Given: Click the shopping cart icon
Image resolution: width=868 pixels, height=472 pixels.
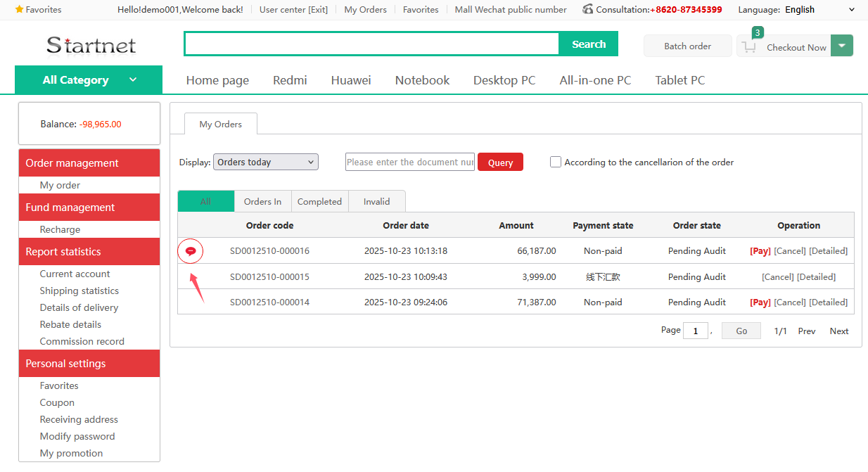Looking at the screenshot, I should [x=750, y=47].
